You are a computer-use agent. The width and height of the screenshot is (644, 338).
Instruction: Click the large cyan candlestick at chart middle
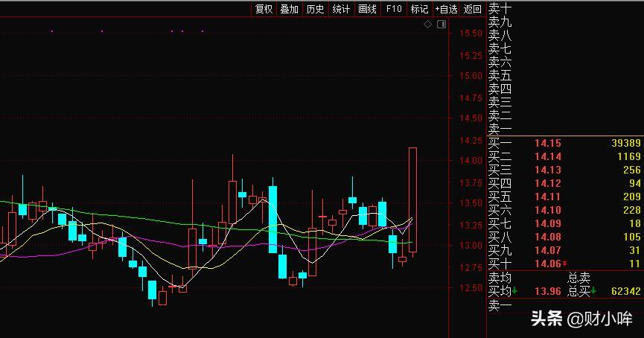[272, 220]
